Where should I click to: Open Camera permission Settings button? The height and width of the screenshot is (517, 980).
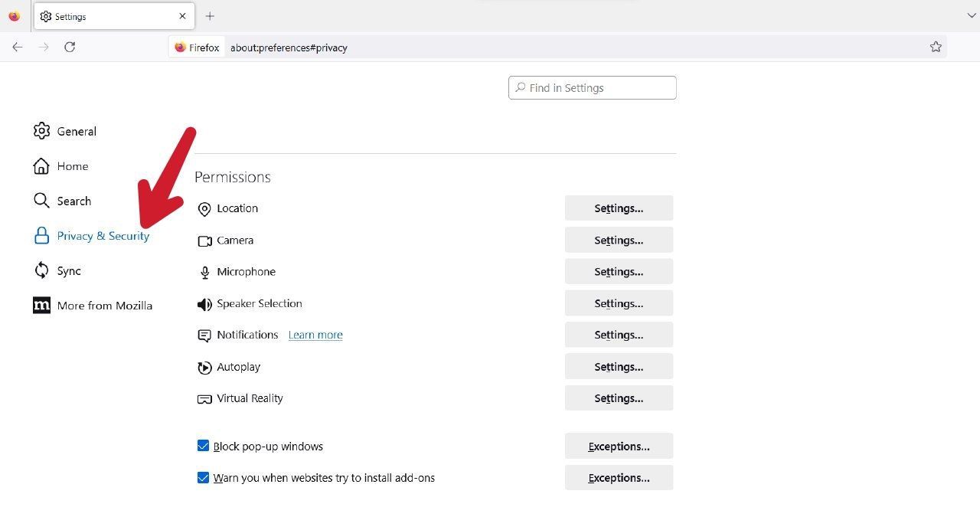619,241
